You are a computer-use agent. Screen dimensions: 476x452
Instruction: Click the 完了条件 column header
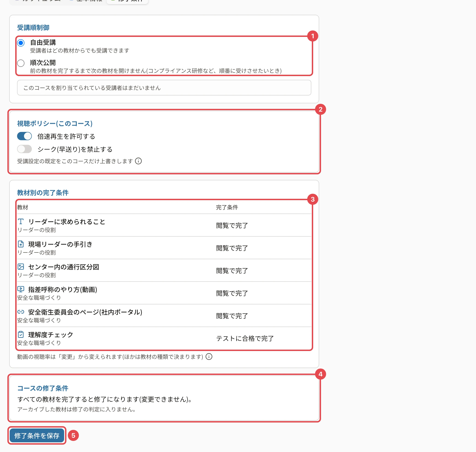(x=227, y=207)
